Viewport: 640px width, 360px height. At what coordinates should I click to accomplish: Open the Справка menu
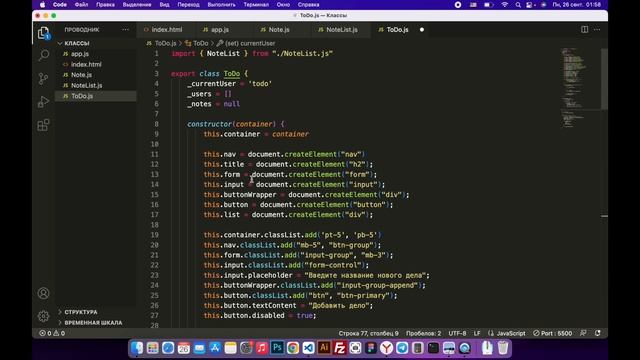click(x=308, y=5)
